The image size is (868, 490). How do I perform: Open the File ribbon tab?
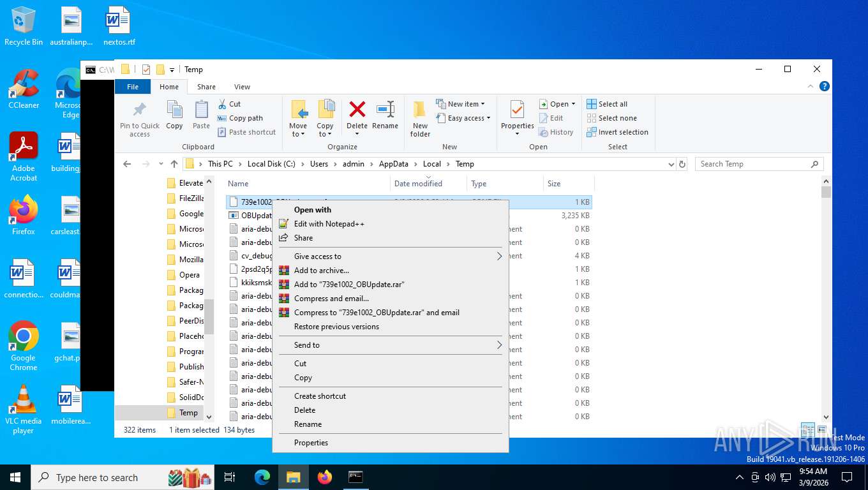coord(133,87)
